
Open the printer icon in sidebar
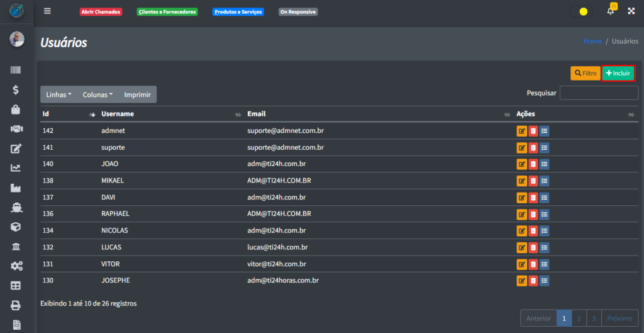16,305
